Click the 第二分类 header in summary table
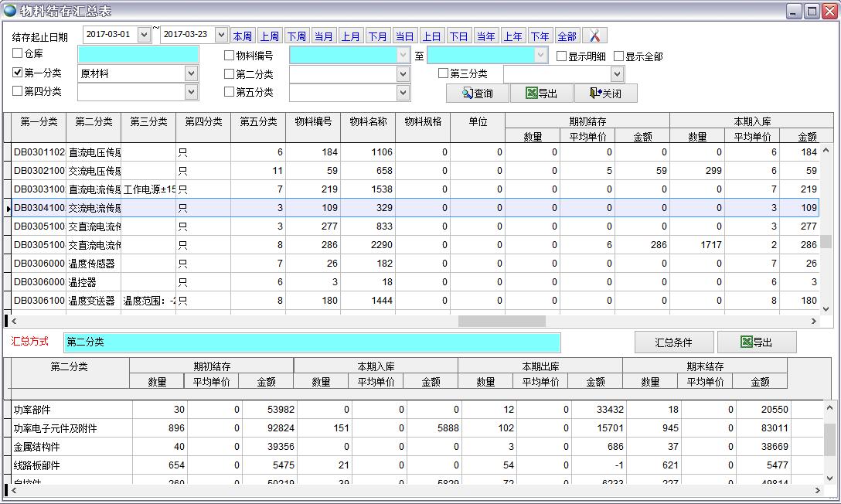Viewport: 841px width, 504px height. pos(70,366)
